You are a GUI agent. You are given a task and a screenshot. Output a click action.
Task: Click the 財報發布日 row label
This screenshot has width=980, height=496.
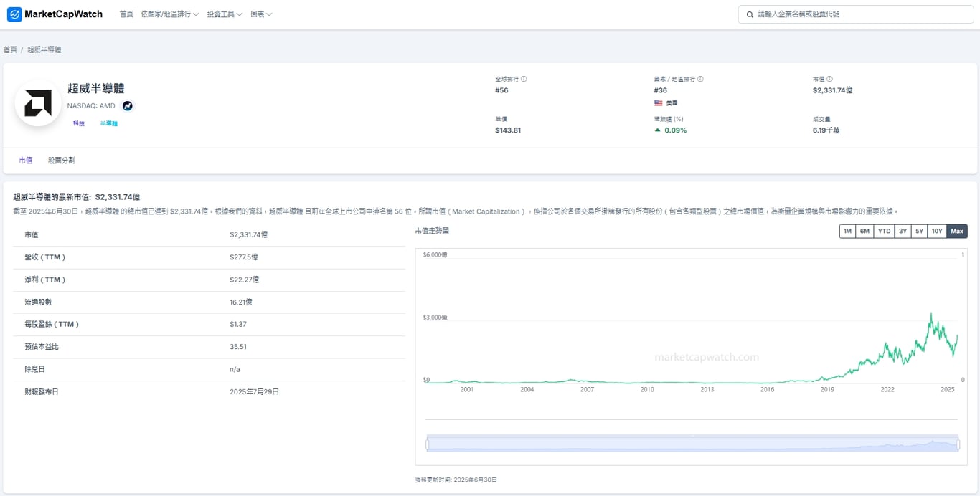click(x=42, y=392)
